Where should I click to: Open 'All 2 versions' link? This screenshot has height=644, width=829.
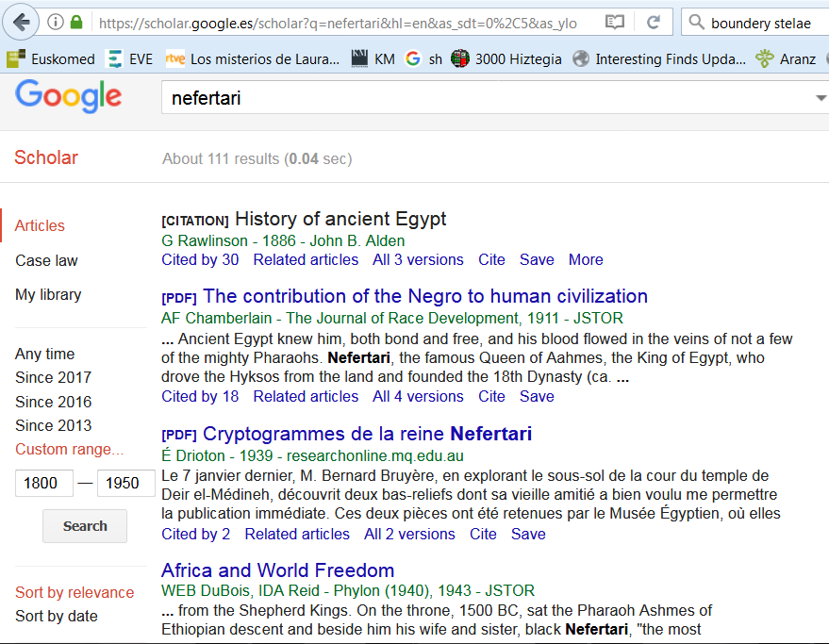(x=409, y=534)
